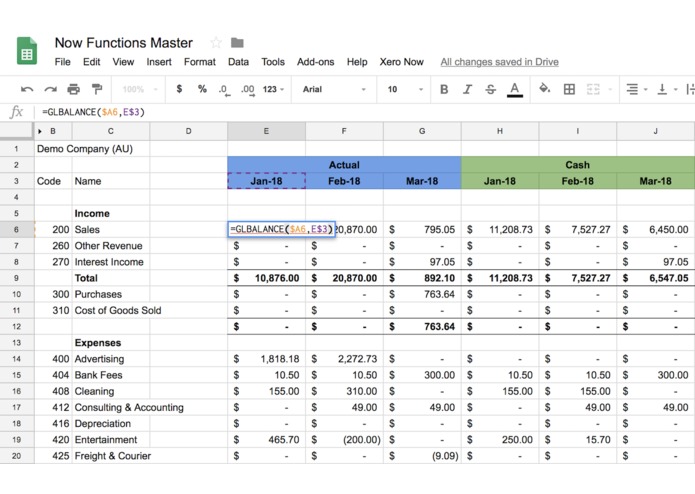Open the text color picker

pos(515,89)
